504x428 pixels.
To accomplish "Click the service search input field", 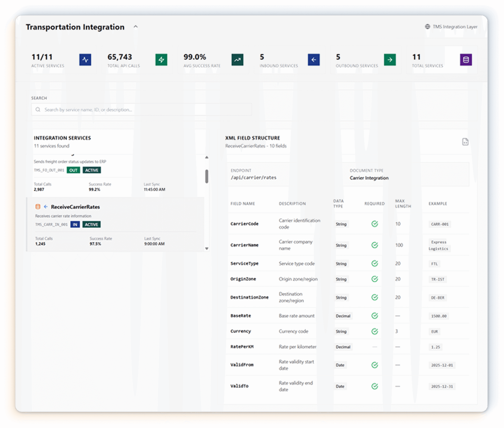I will point(142,109).
